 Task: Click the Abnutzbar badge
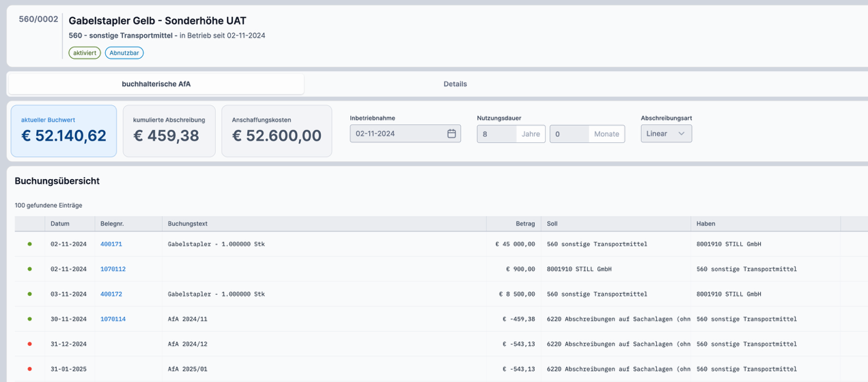coord(124,53)
